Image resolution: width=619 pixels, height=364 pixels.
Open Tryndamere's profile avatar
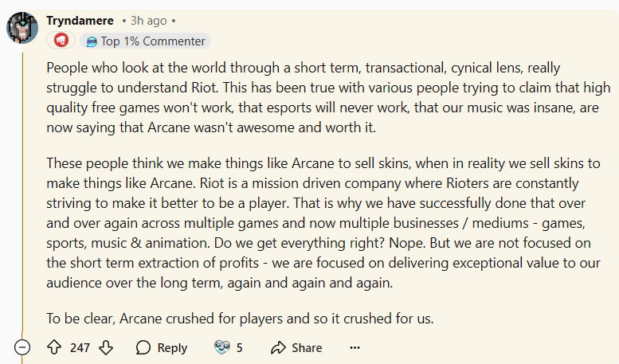[x=22, y=28]
